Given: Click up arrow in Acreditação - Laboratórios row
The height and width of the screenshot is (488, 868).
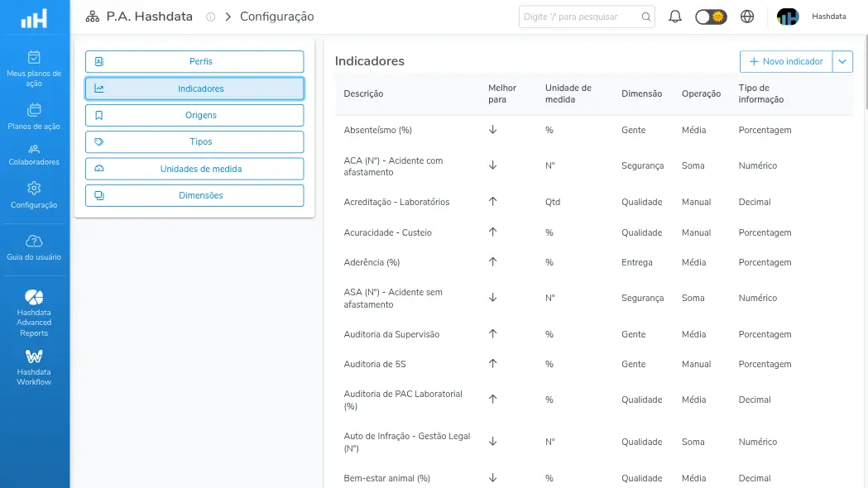Looking at the screenshot, I should click(492, 202).
